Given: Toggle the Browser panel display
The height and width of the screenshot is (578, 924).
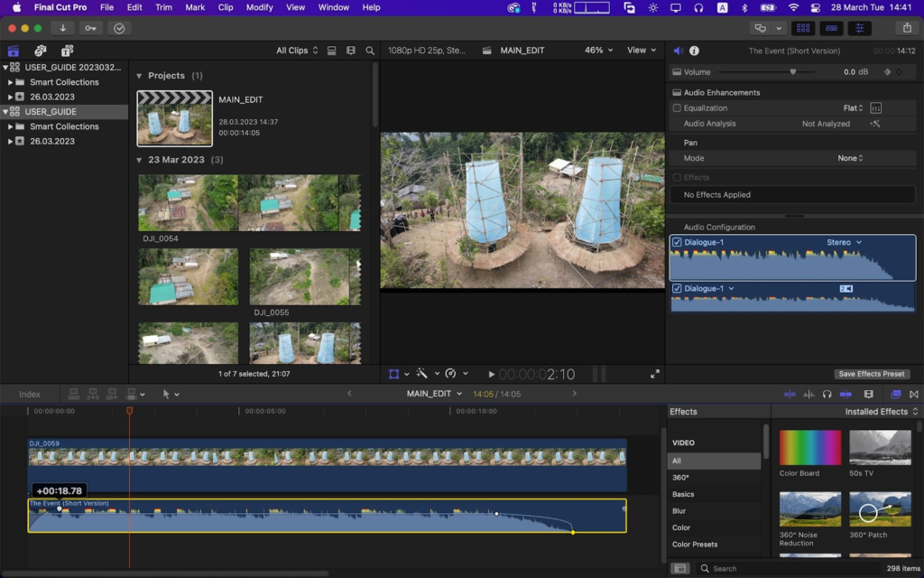Looking at the screenshot, I should tap(802, 28).
